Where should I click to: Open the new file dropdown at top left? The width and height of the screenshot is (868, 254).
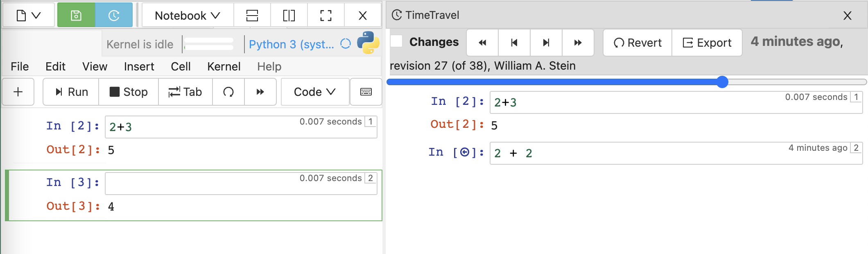click(28, 15)
